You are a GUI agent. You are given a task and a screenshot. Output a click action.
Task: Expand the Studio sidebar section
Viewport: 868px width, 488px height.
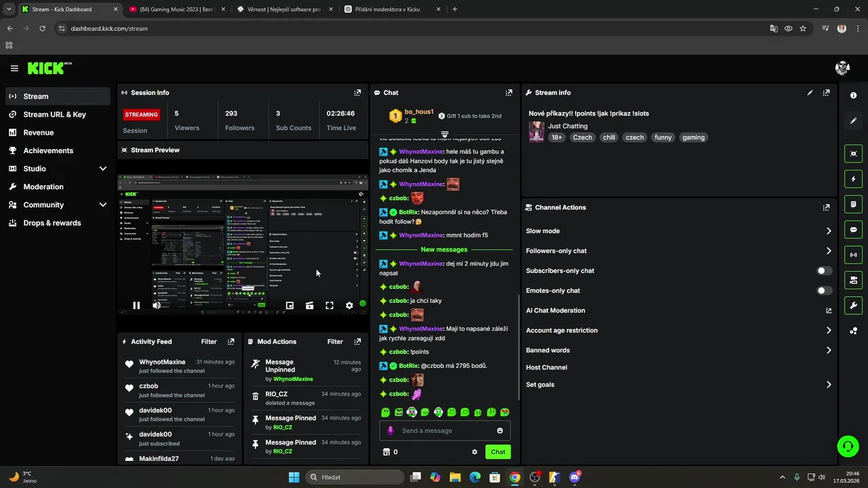tap(103, 169)
